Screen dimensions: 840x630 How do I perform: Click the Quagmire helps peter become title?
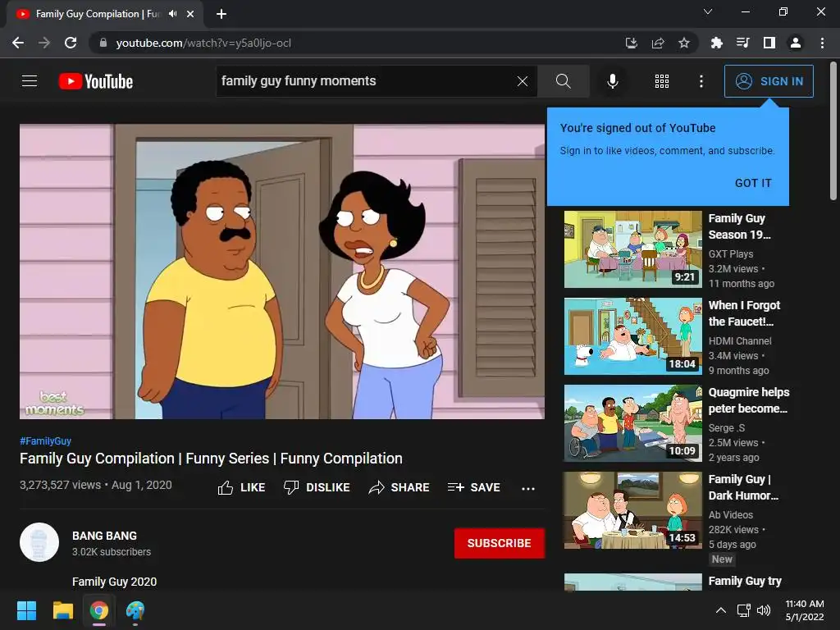pos(749,400)
